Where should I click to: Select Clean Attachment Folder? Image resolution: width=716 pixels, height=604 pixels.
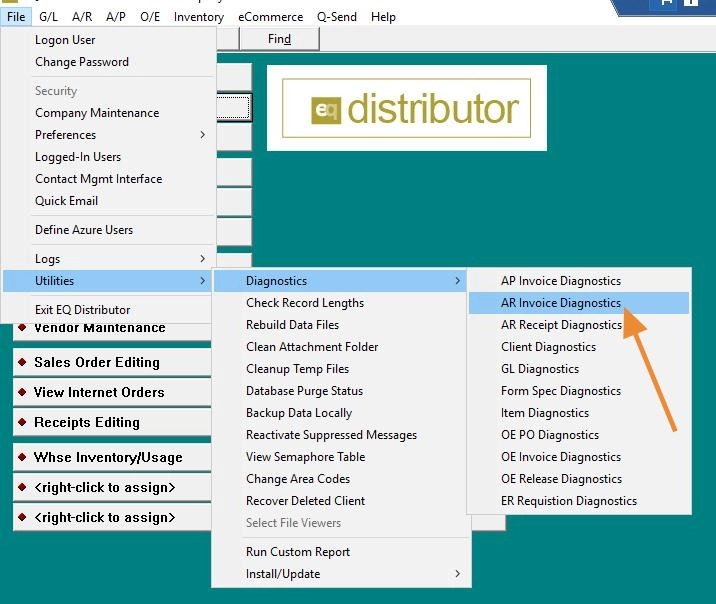tap(340, 347)
